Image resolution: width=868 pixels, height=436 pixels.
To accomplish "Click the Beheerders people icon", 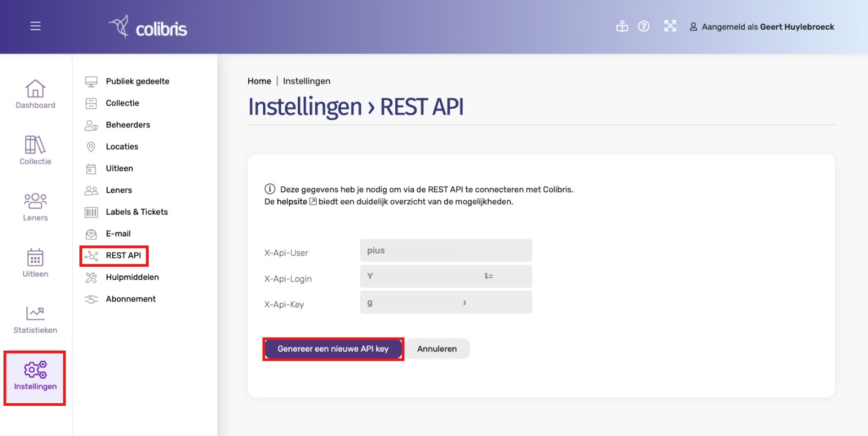I will 91,125.
